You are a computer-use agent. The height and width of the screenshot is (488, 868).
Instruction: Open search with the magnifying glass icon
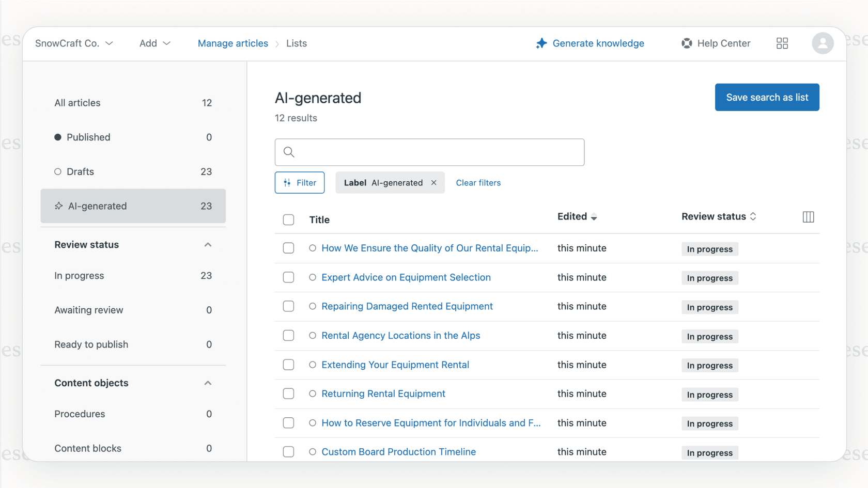point(289,152)
